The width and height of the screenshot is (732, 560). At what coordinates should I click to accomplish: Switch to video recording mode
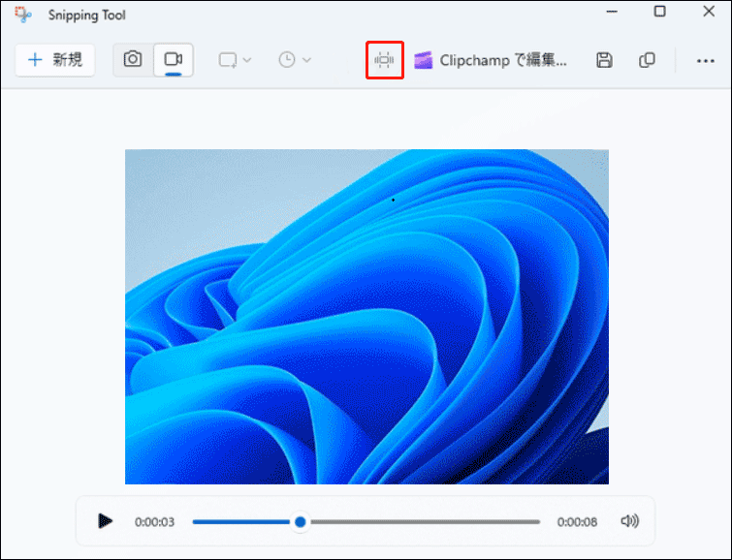coord(174,59)
